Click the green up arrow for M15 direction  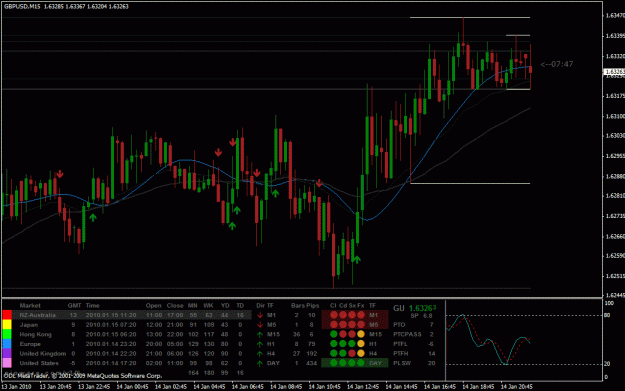click(260, 334)
